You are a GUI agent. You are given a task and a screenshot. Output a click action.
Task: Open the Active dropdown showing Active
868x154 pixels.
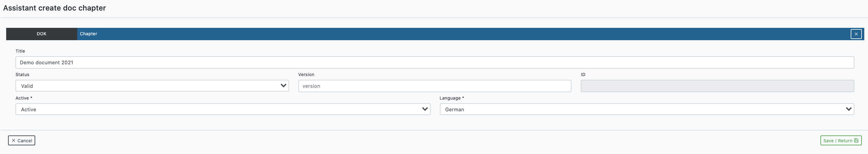223,109
